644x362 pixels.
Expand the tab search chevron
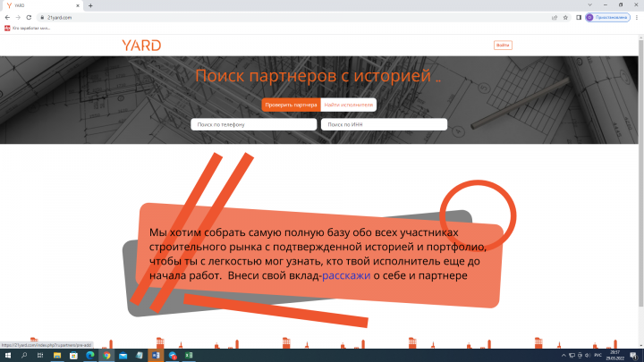589,5
